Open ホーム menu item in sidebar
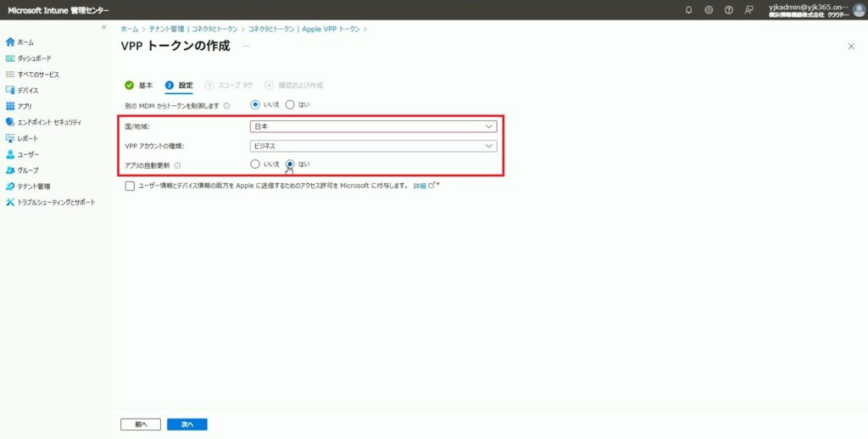Image resolution: width=868 pixels, height=439 pixels. tap(25, 42)
